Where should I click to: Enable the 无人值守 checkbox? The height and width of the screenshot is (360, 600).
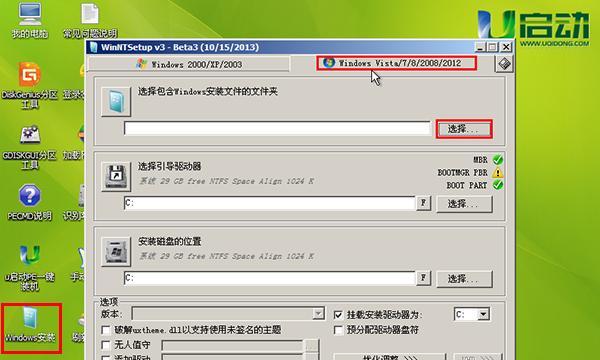coord(106,345)
